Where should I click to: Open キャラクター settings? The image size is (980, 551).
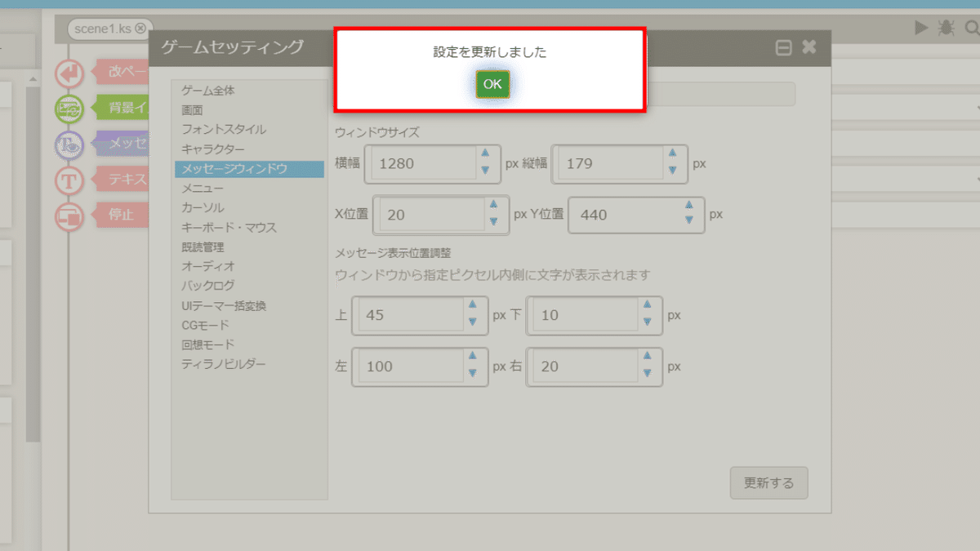click(x=213, y=149)
